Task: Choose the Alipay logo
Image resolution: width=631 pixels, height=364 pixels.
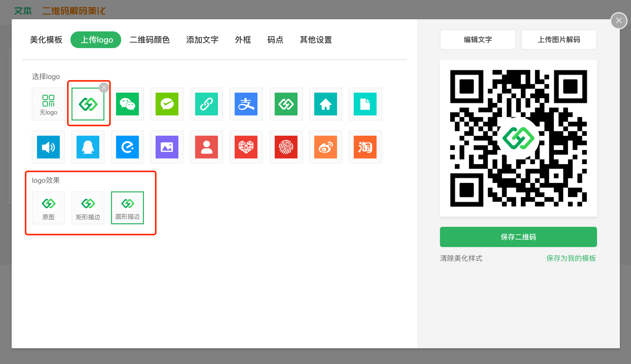Action: pos(246,104)
